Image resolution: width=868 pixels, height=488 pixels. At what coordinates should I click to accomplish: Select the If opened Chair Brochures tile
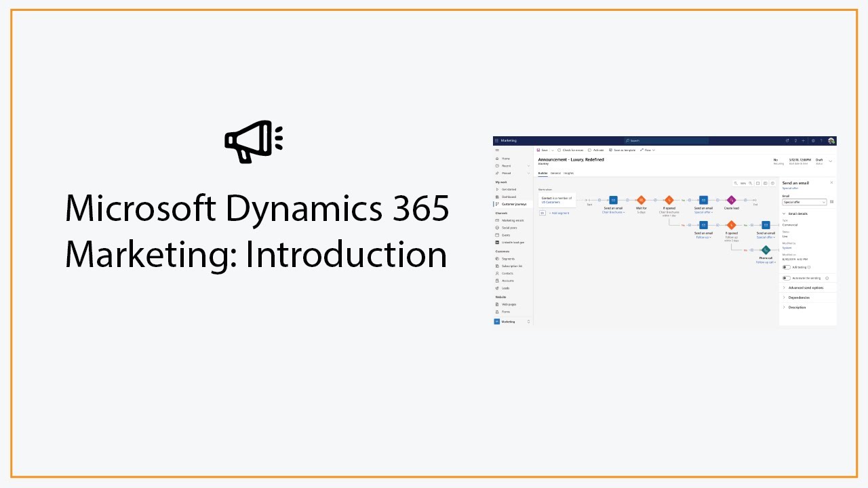pyautogui.click(x=669, y=200)
